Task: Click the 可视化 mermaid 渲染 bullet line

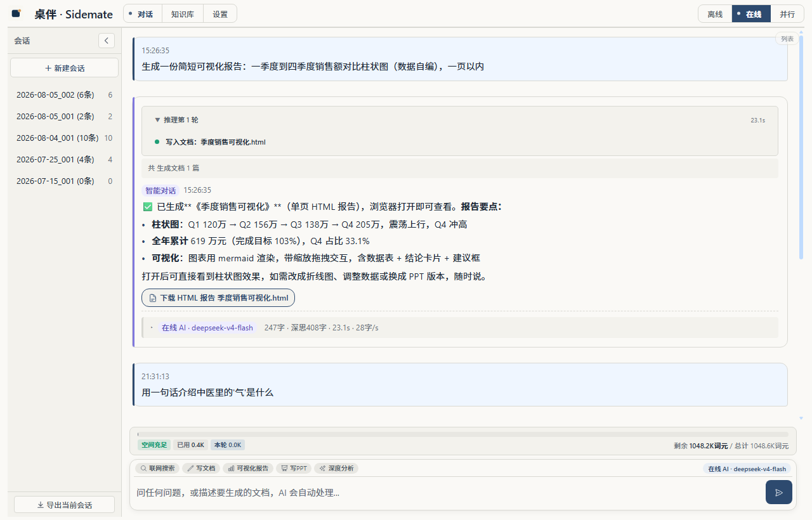Action: click(316, 258)
